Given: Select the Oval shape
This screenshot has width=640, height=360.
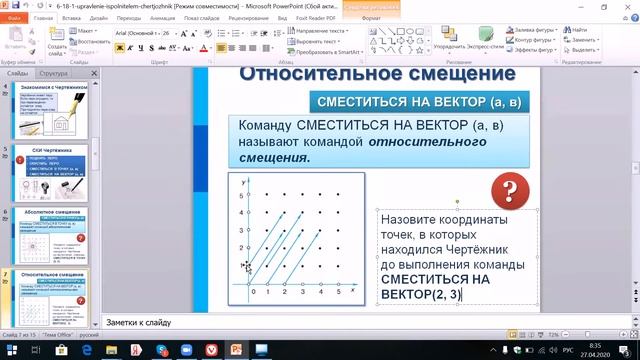Looking at the screenshot, I should 410,31.
